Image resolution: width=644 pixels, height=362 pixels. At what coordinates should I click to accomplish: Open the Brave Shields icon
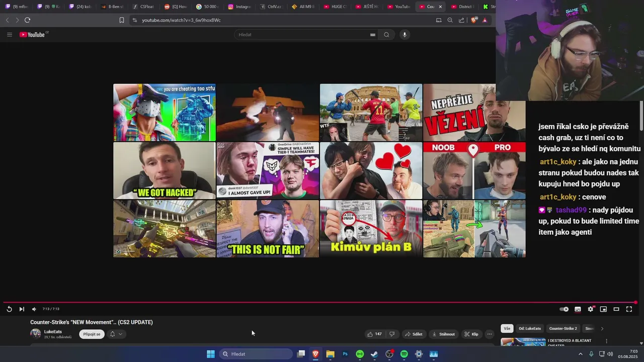tap(474, 20)
